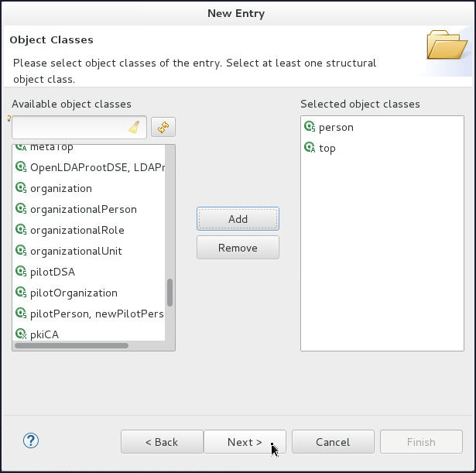
Task: Select organizationalRole from the list
Action: [77, 230]
